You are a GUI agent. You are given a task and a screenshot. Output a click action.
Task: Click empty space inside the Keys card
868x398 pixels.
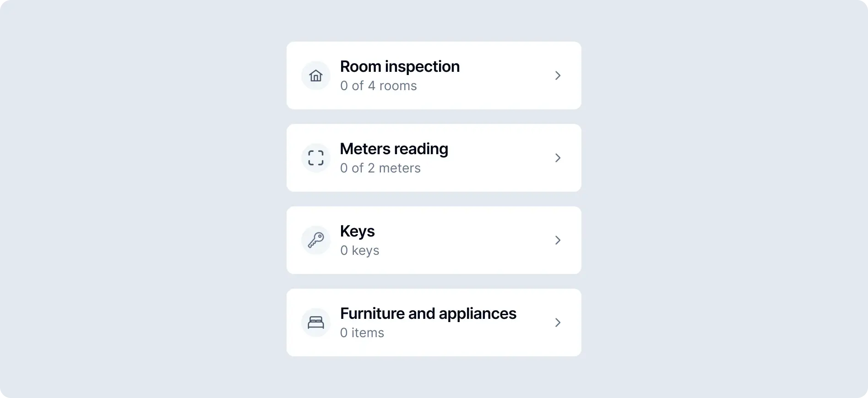(467, 240)
